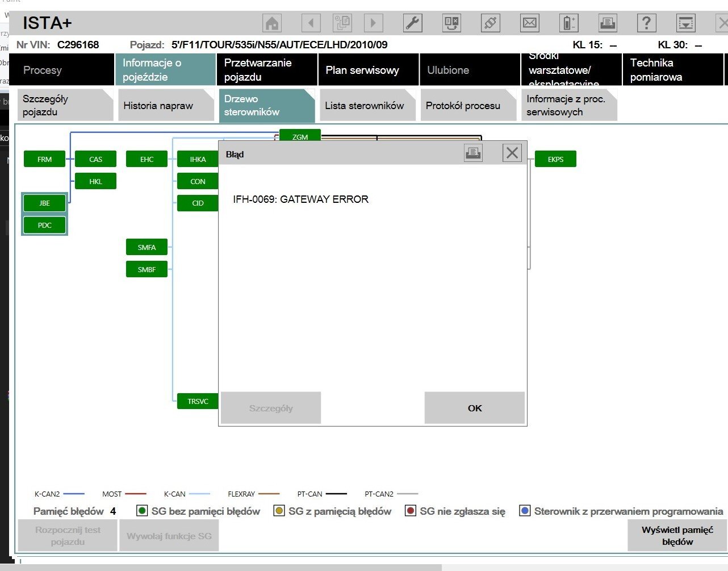Screen dimensions: 728x571
Task: Click the Szczegóły button in error dialog
Action: [271, 408]
